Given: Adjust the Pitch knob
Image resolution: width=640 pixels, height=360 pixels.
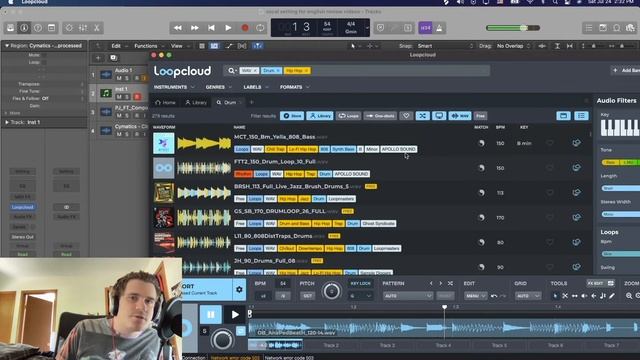Looking at the screenshot, I should (x=331, y=291).
